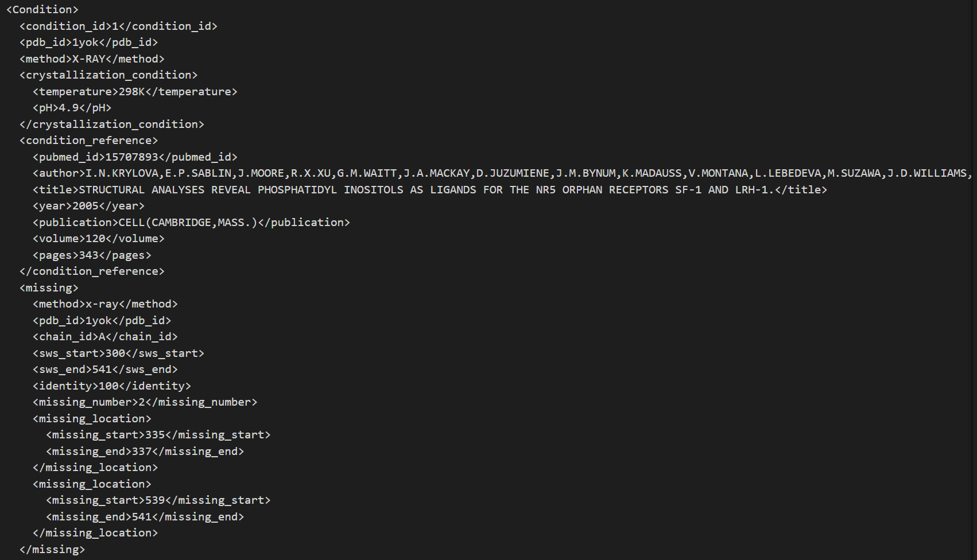Click the STRUCTURAL ANALYSES title line
This screenshot has width=977, height=560.
(x=430, y=189)
